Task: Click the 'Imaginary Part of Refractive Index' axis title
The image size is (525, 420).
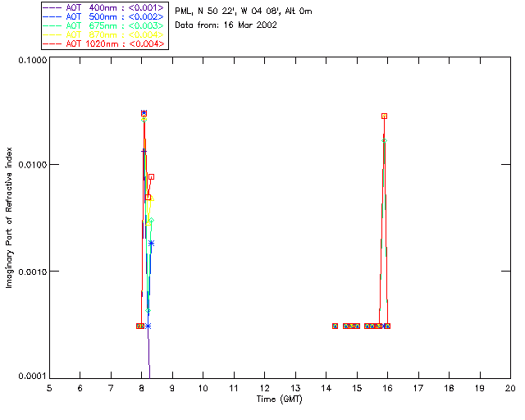Action: pyautogui.click(x=9, y=217)
